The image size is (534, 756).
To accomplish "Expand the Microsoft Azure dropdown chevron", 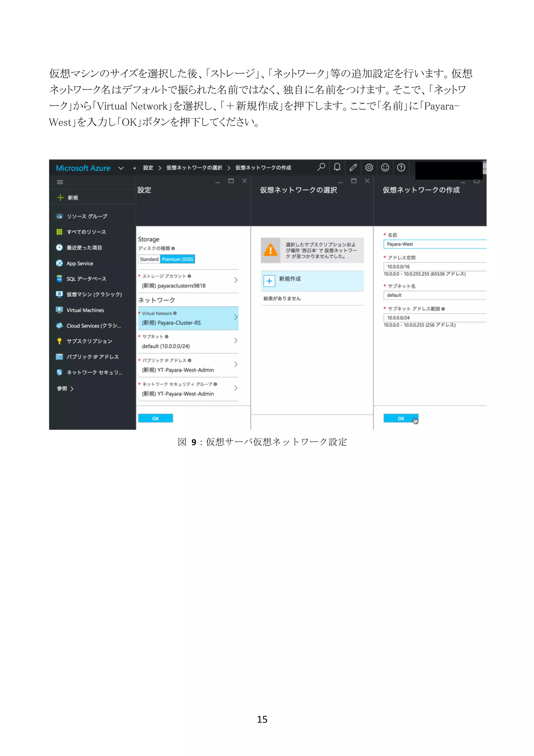I will click(121, 168).
